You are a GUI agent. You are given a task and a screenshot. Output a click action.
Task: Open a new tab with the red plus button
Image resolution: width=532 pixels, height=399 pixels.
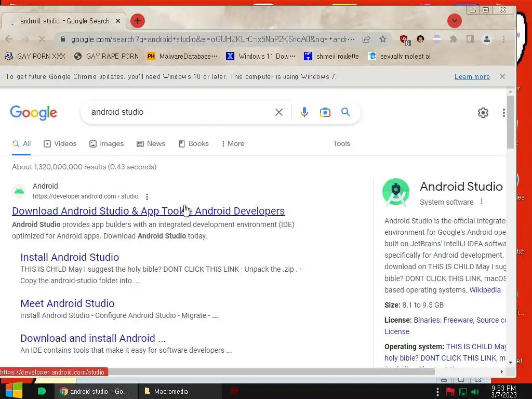[137, 21]
